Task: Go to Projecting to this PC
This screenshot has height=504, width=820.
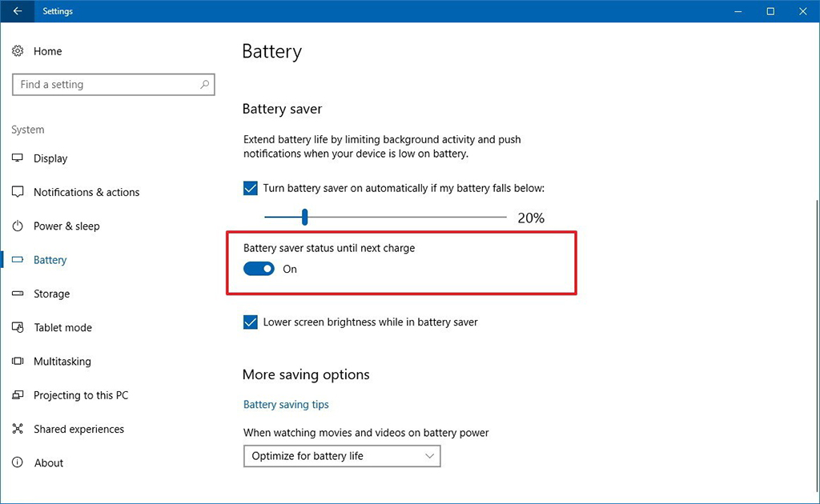Action: tap(80, 395)
